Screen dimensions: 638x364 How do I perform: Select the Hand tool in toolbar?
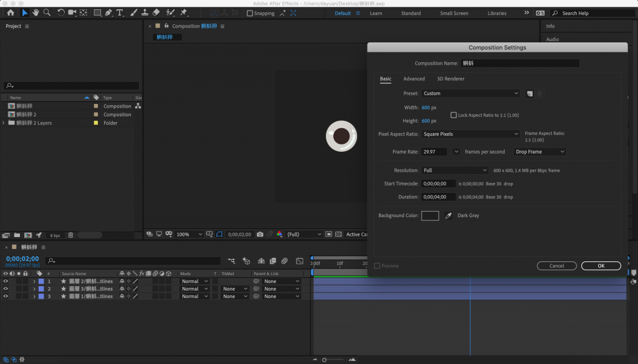pos(36,12)
